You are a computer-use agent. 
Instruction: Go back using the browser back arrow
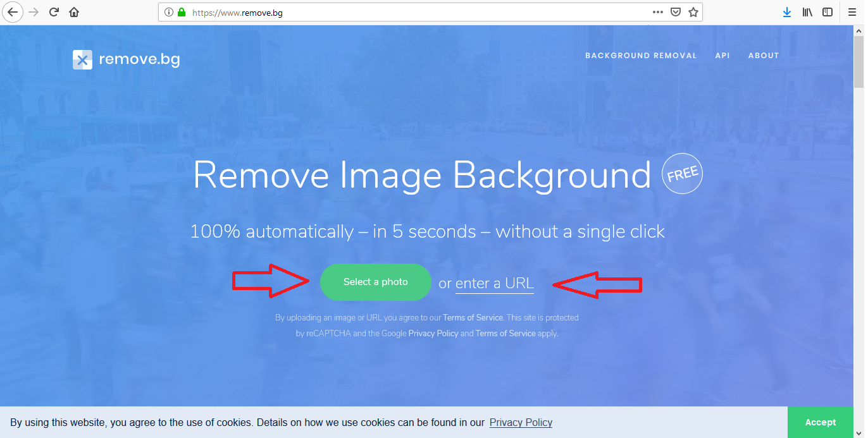[13, 12]
